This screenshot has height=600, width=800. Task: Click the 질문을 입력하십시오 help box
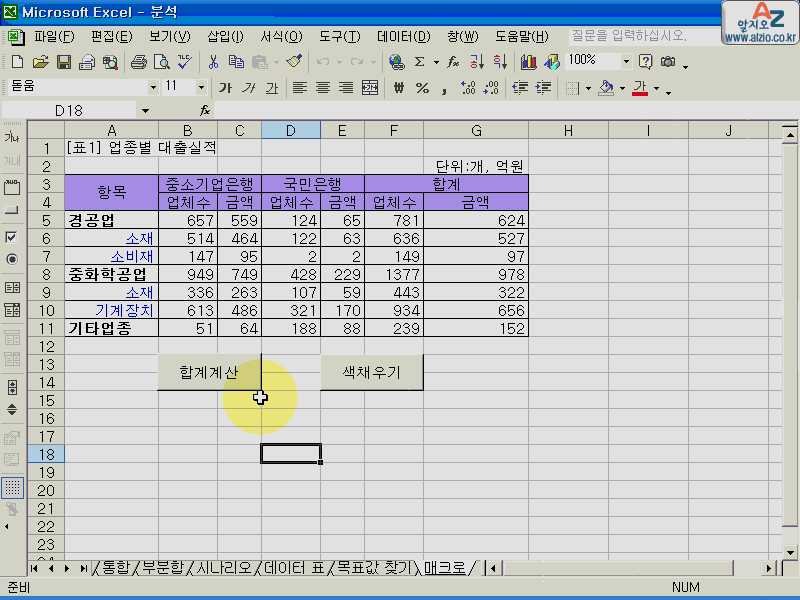tap(642, 36)
